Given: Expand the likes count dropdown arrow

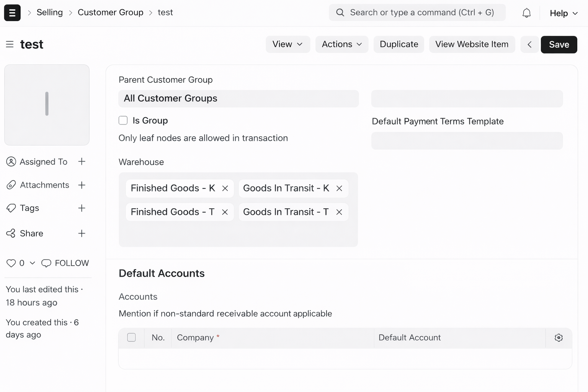Looking at the screenshot, I should pos(33,263).
